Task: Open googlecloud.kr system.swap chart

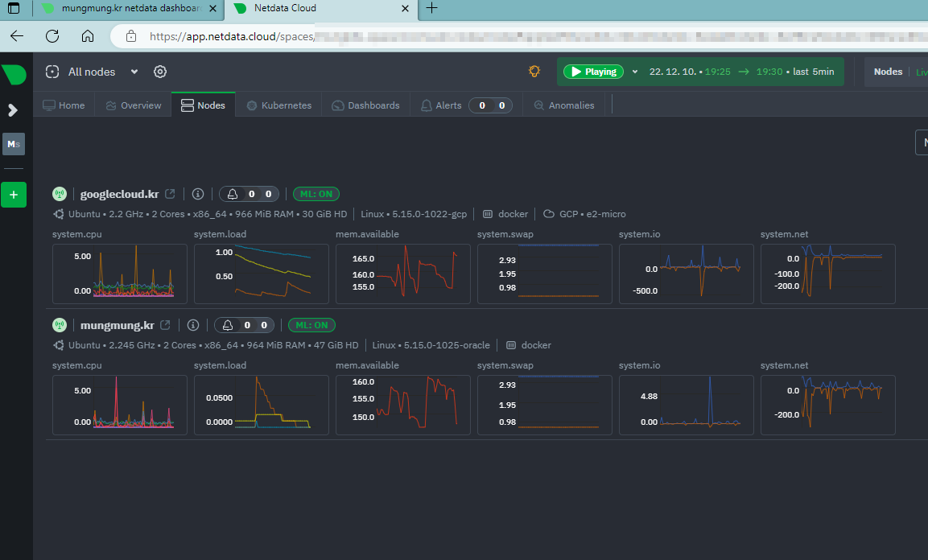Action: [545, 274]
